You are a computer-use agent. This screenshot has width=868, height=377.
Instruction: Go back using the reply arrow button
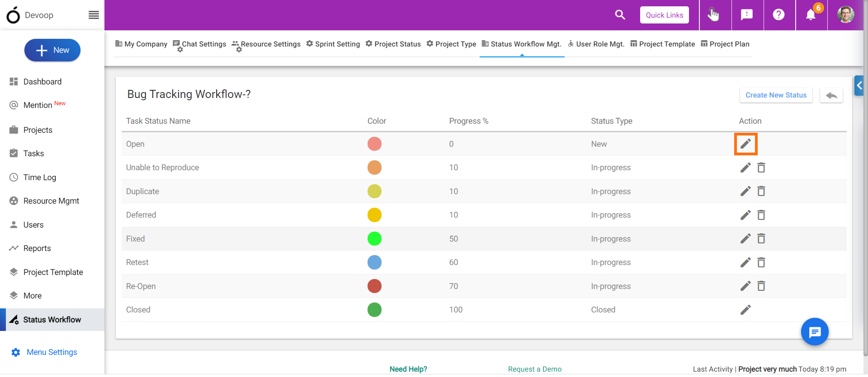pyautogui.click(x=831, y=95)
